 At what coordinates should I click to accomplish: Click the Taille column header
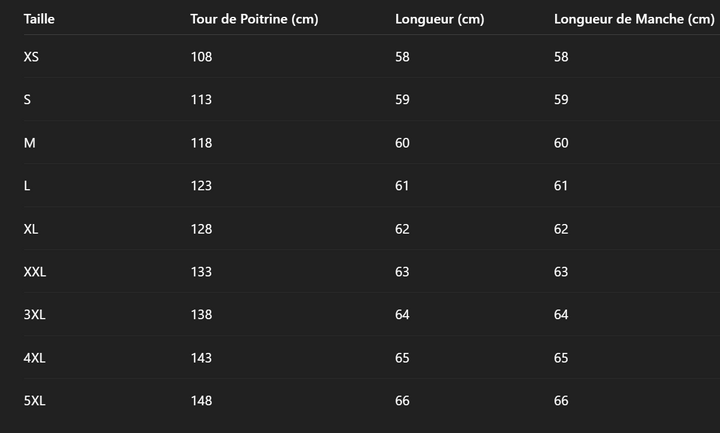[39, 19]
